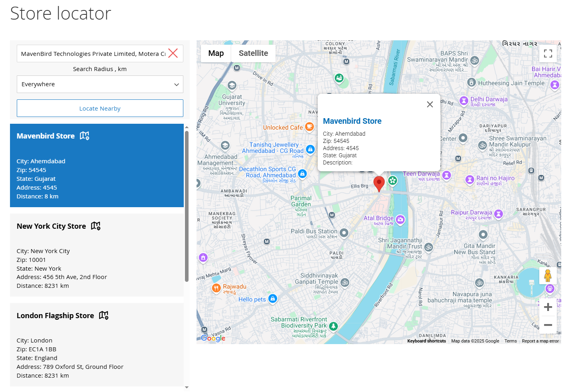Zoom out on the map
The image size is (578, 392).
point(548,325)
